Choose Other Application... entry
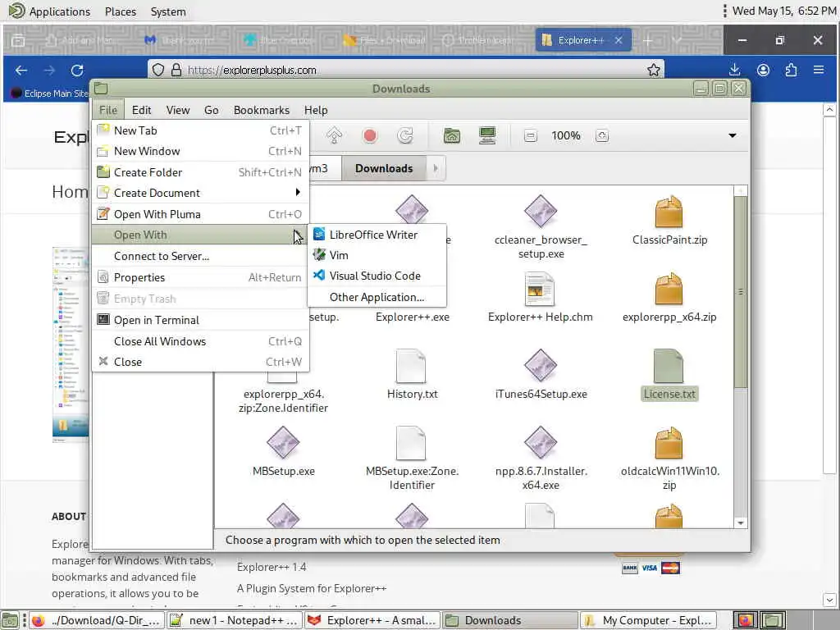The height and width of the screenshot is (630, 840). pyautogui.click(x=377, y=297)
